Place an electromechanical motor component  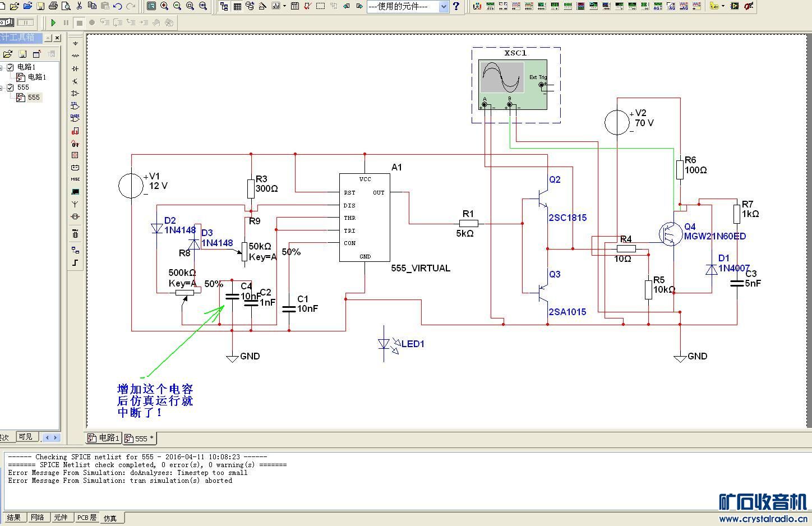75,216
